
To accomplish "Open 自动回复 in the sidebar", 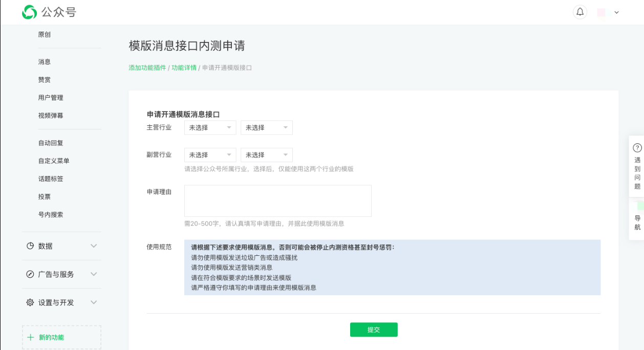I will coord(51,143).
